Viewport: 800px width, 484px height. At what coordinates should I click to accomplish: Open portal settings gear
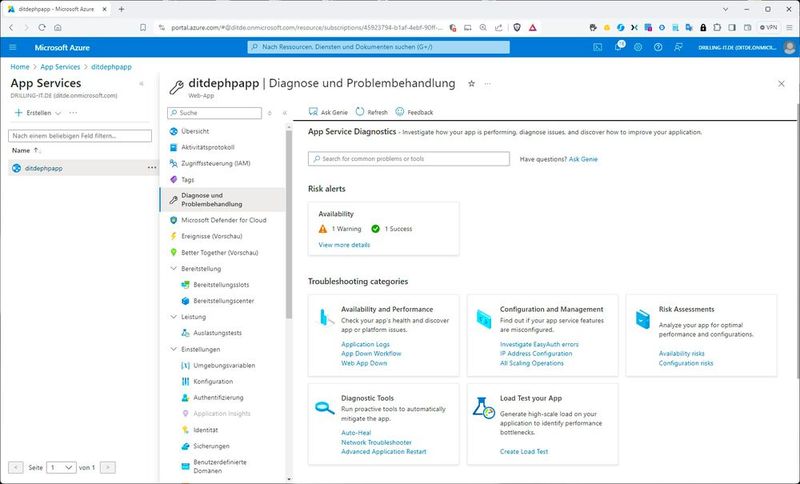(638, 47)
